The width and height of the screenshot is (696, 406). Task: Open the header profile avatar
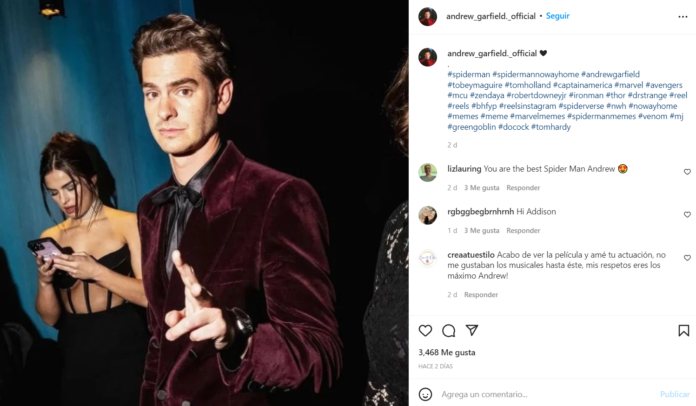(427, 16)
